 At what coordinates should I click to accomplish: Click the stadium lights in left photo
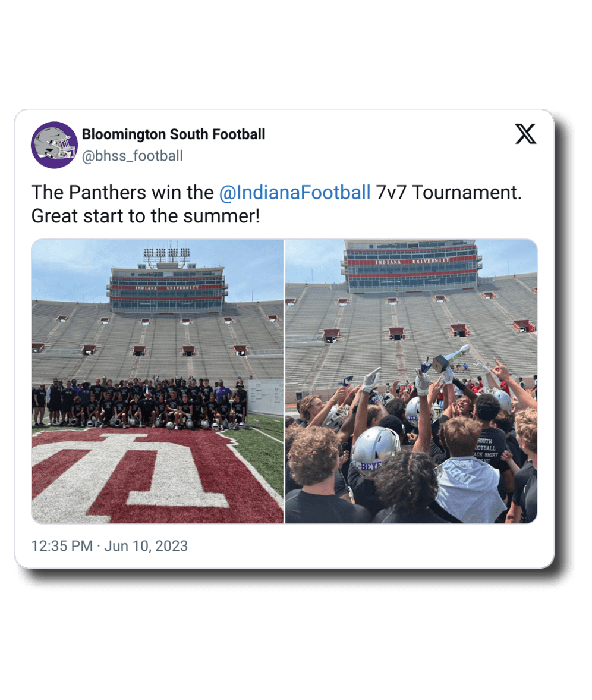coord(167,256)
